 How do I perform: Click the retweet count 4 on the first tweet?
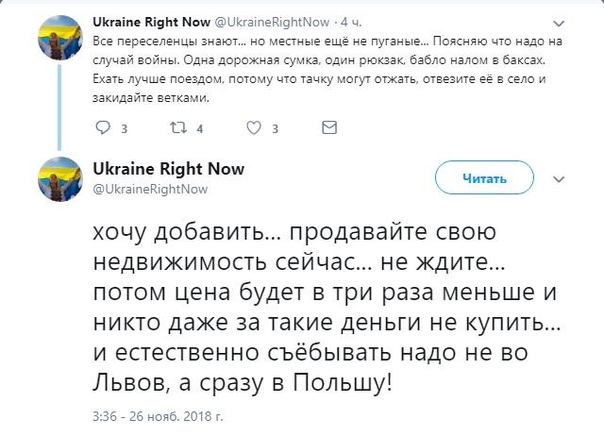(200, 129)
